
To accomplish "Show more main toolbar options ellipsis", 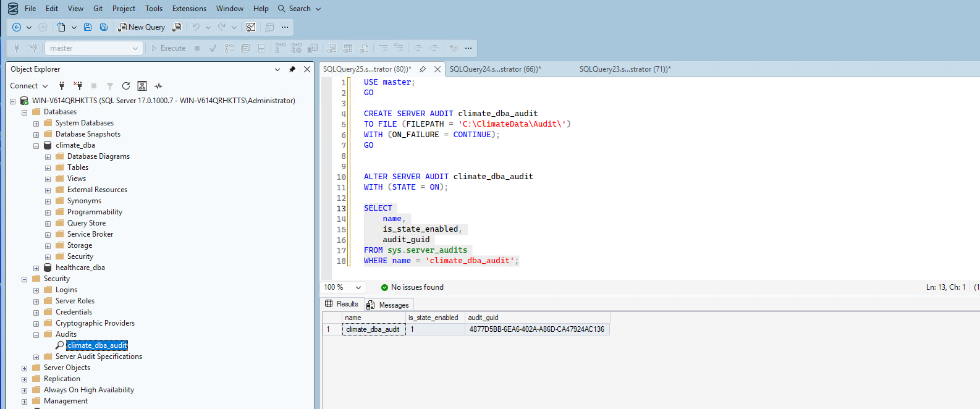I will point(285,27).
